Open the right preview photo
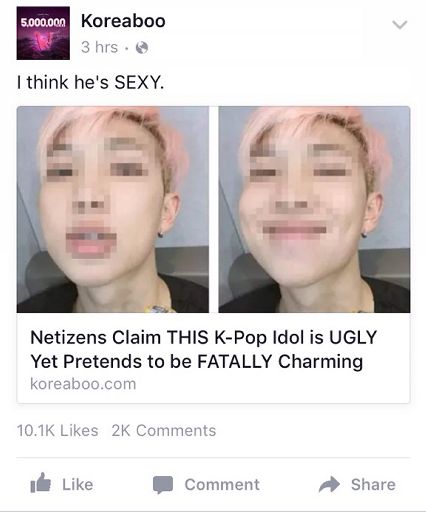 [x=314, y=209]
